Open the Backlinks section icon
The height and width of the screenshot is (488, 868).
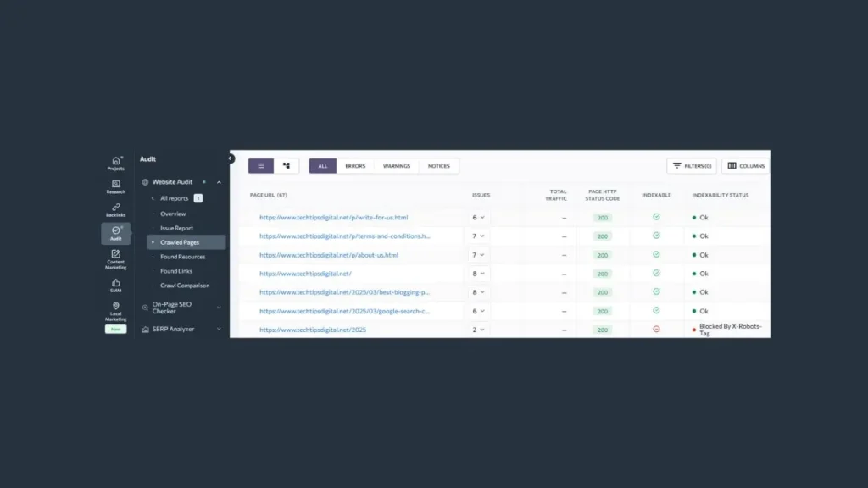click(115, 210)
